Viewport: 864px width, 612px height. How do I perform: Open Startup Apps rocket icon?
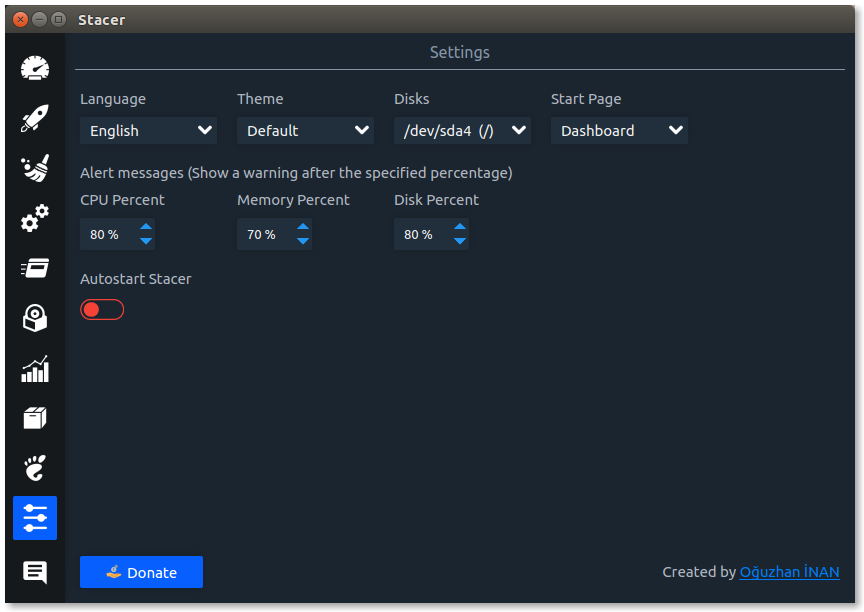click(x=35, y=118)
